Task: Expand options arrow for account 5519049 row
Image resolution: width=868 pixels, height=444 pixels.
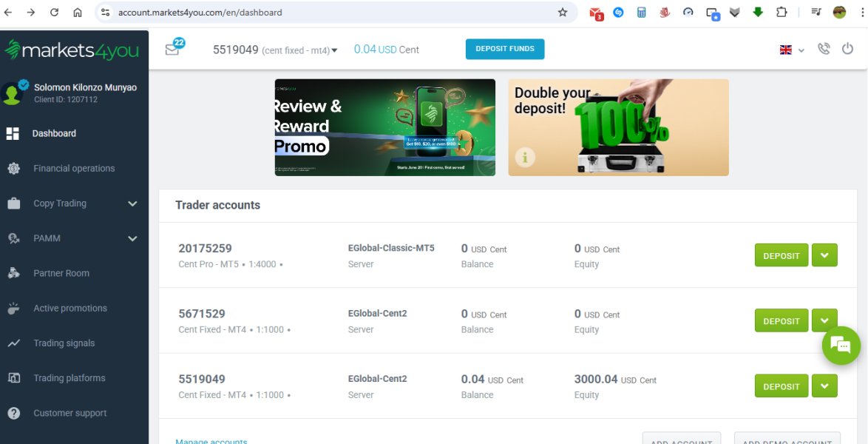Action: point(824,386)
